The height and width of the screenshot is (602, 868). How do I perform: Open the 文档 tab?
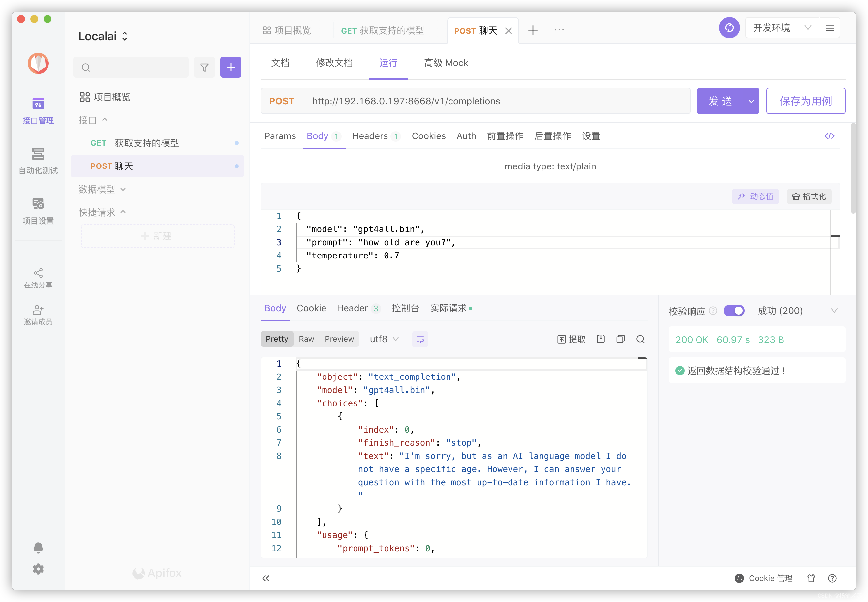tap(280, 63)
